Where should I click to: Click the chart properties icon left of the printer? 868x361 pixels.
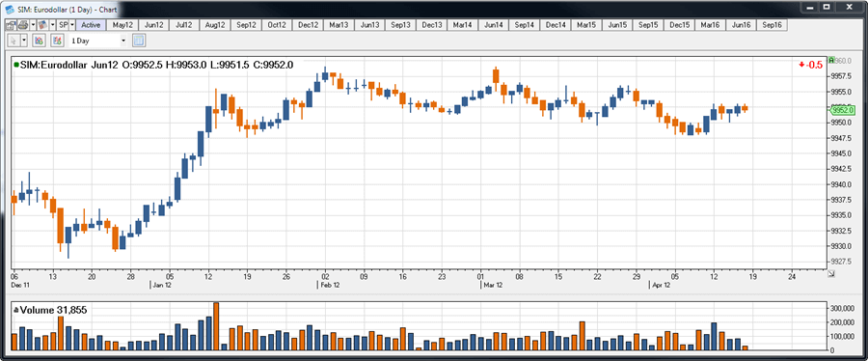[x=11, y=25]
